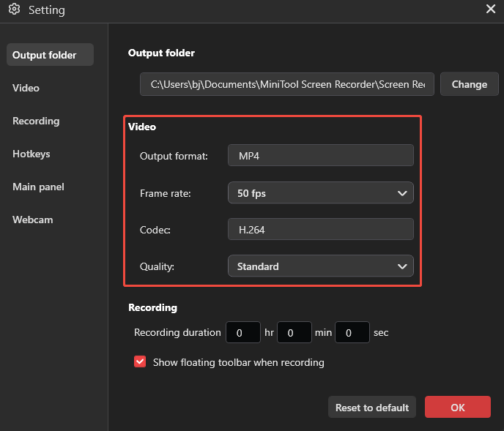This screenshot has height=431, width=504.
Task: Select the Output folder sidebar tab
Action: pyautogui.click(x=50, y=55)
